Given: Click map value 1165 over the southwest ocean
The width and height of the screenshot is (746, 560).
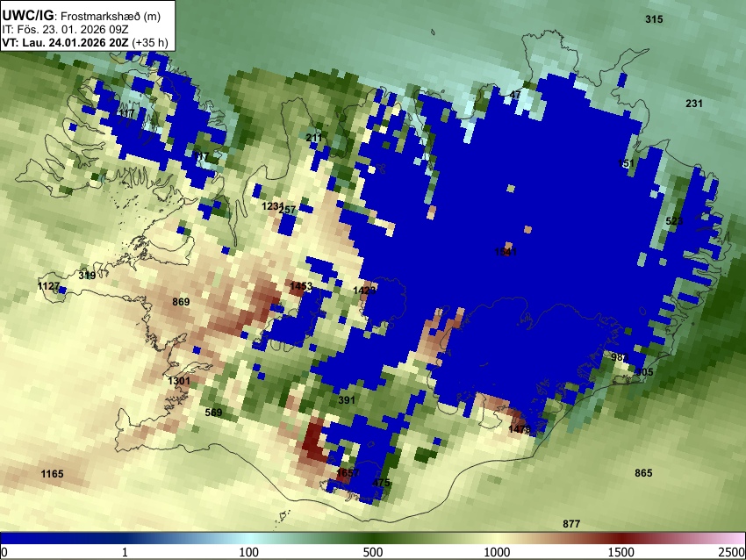Looking at the screenshot, I should (52, 474).
